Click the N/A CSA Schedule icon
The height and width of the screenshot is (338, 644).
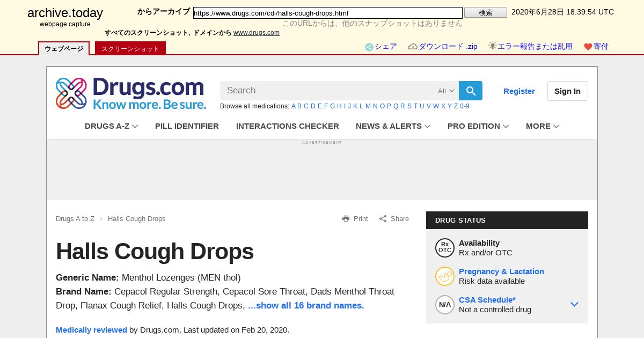pos(445,305)
